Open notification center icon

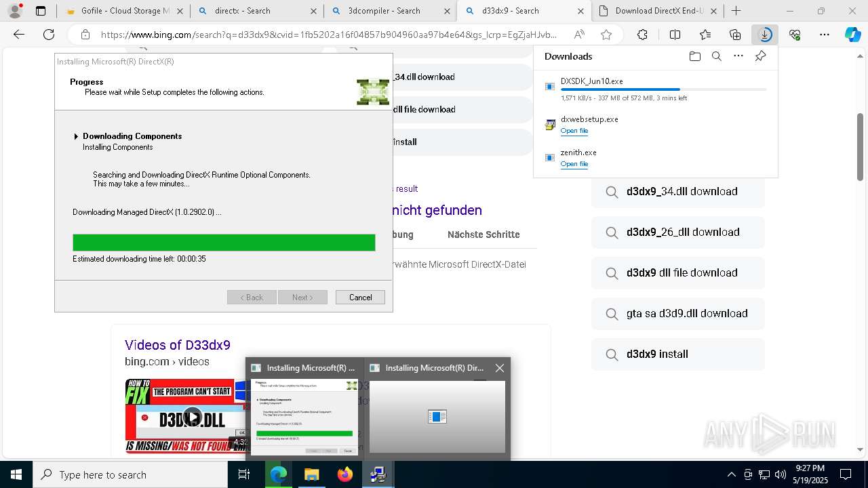(846, 474)
